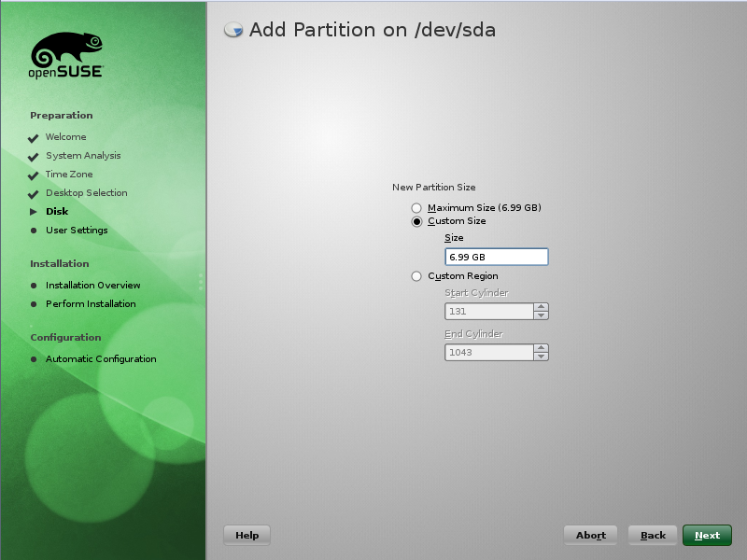Click the checkmark next to Welcome
Screen dimensions: 747x560
(33, 138)
